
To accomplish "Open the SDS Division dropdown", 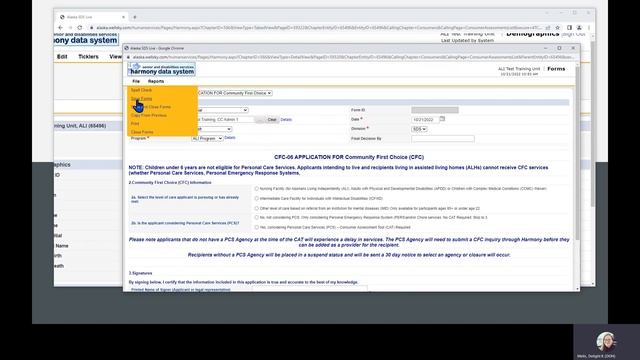I will tap(419, 129).
